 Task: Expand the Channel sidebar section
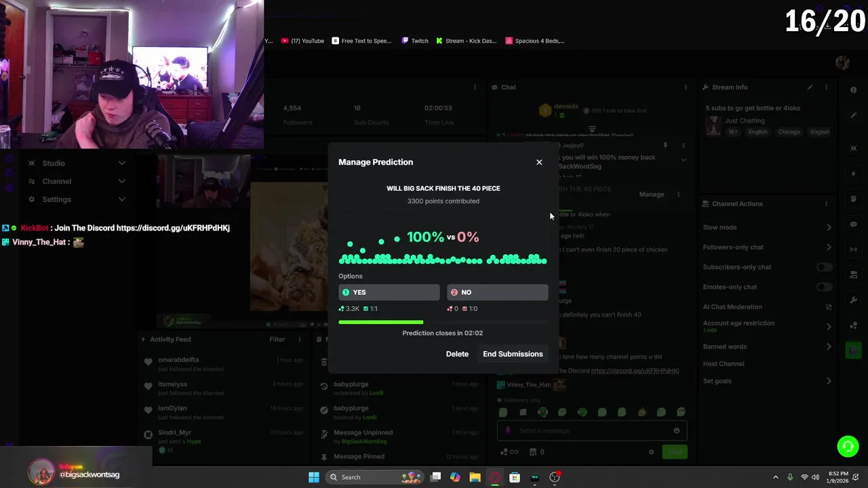(76, 181)
